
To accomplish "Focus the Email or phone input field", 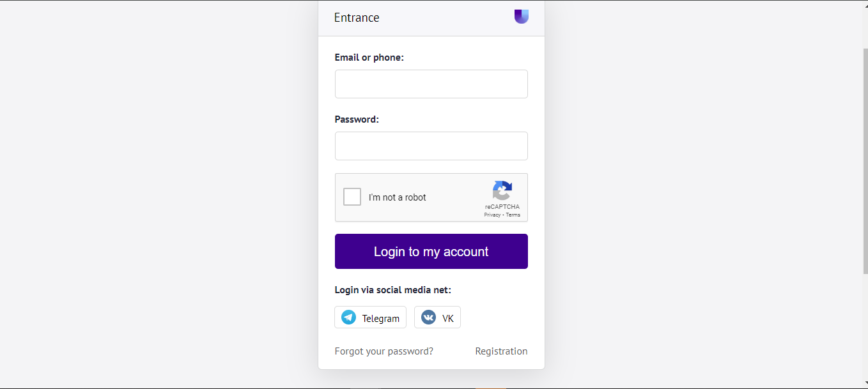I will (x=431, y=84).
